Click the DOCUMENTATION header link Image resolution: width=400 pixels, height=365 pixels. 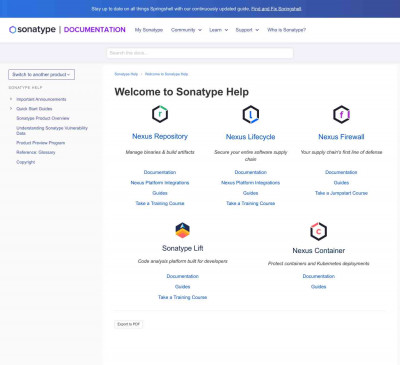[95, 30]
